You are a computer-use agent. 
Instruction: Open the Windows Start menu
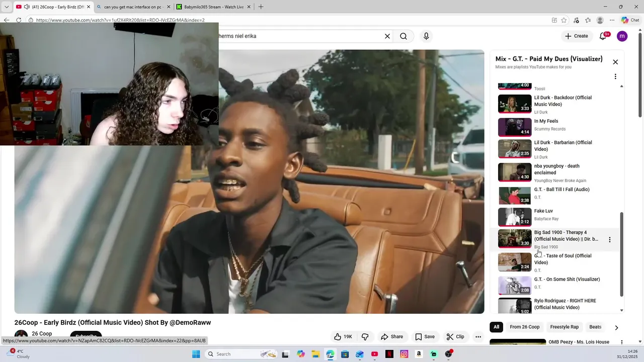[x=196, y=354]
